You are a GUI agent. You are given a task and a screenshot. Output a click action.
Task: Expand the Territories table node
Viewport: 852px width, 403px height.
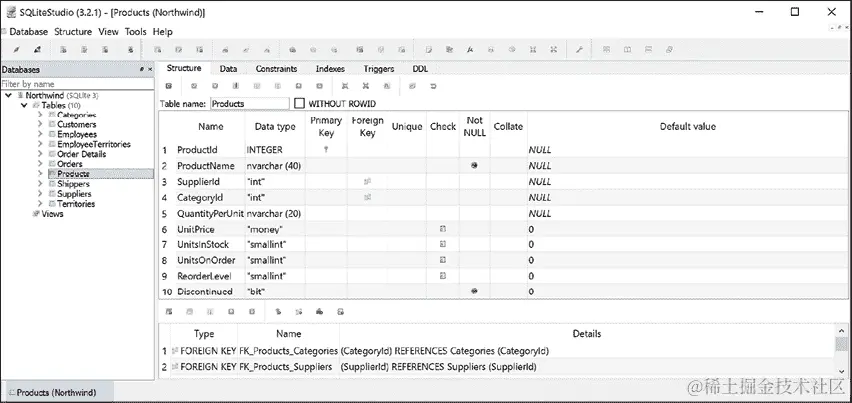coord(40,204)
